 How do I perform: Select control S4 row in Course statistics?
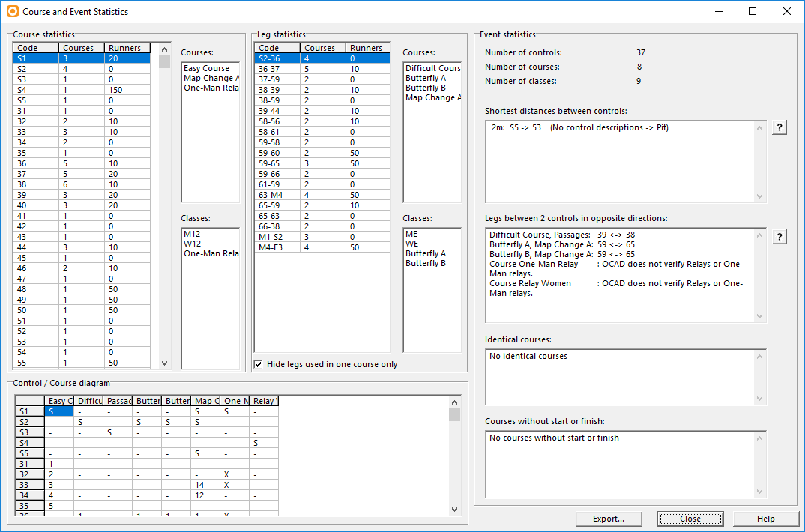tap(82, 90)
